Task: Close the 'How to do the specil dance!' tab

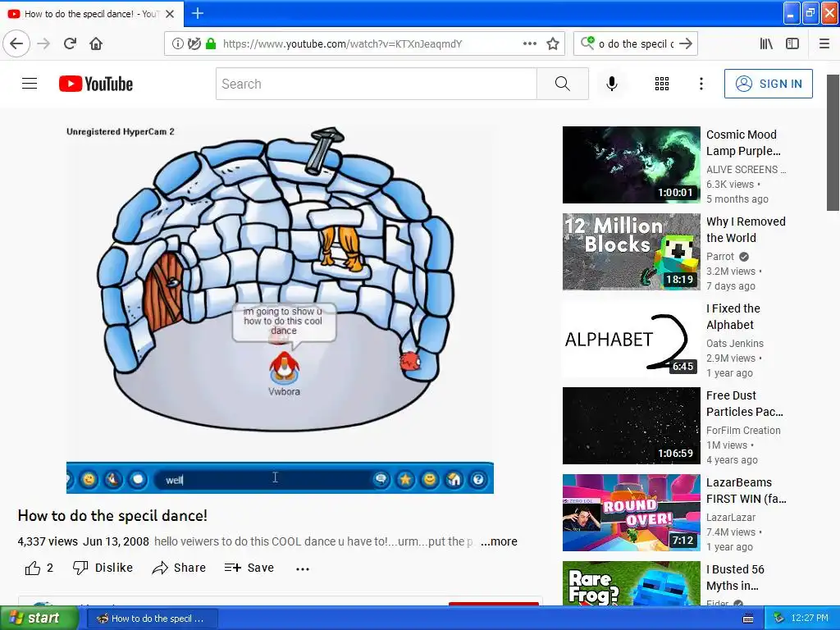Action: click(x=170, y=14)
